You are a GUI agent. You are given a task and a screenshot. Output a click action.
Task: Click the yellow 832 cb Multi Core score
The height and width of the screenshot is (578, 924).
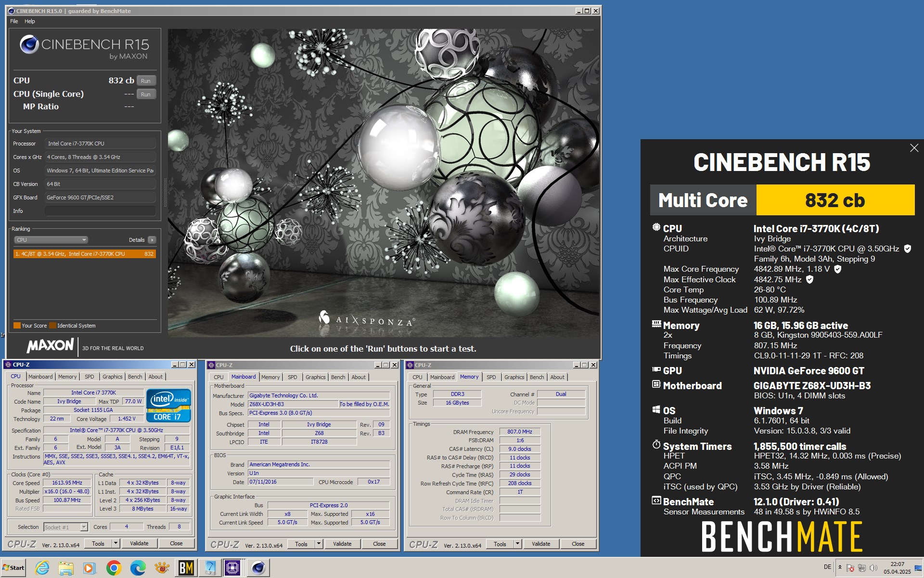[835, 200]
